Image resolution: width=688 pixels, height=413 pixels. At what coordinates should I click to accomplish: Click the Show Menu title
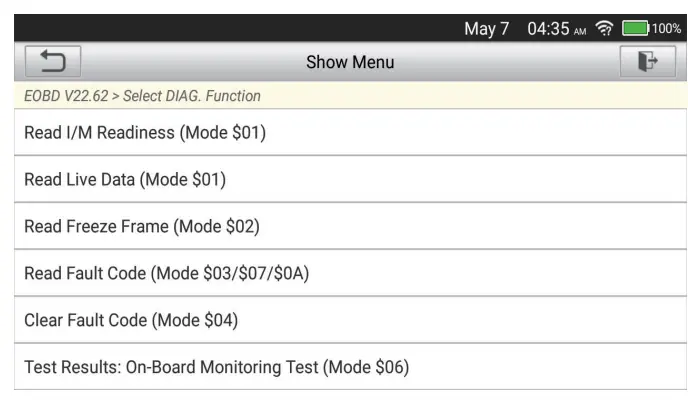(x=350, y=62)
